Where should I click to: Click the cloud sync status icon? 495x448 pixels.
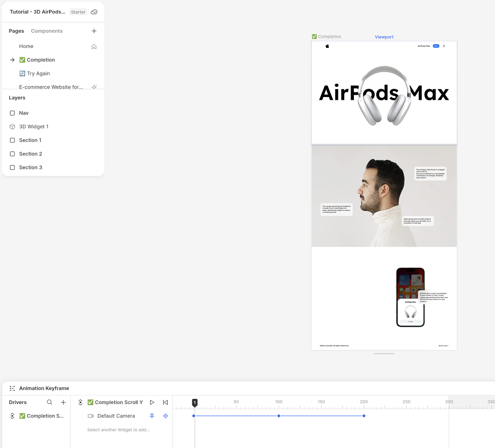point(94,12)
